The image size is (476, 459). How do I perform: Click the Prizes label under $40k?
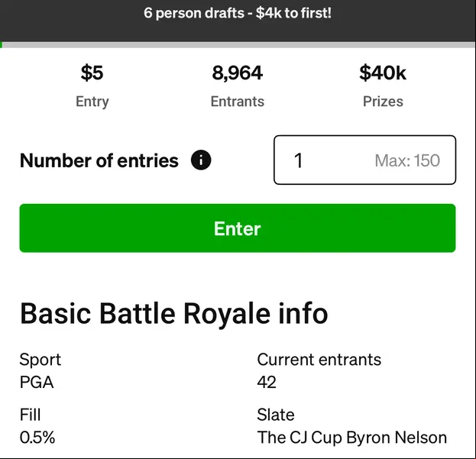pyautogui.click(x=383, y=102)
